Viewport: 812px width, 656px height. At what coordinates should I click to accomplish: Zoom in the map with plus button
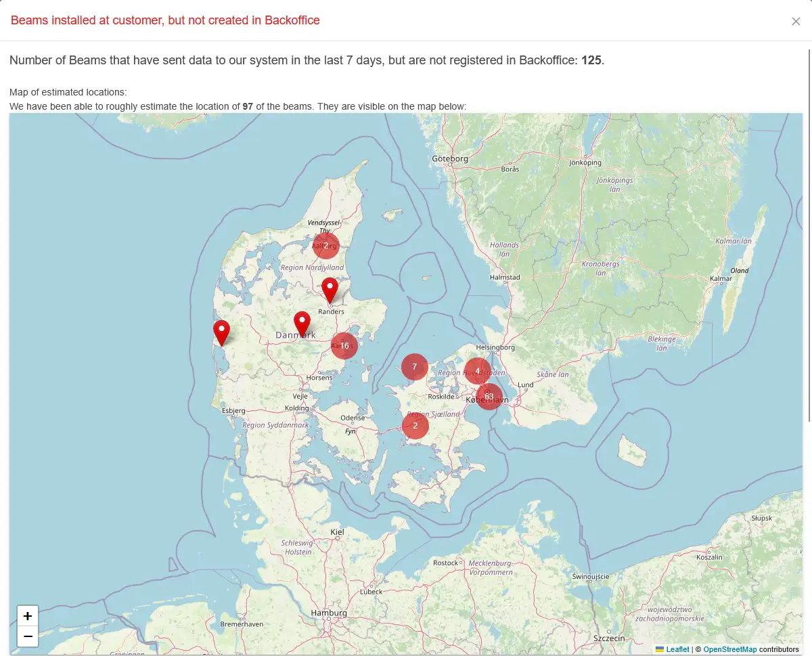point(28,616)
